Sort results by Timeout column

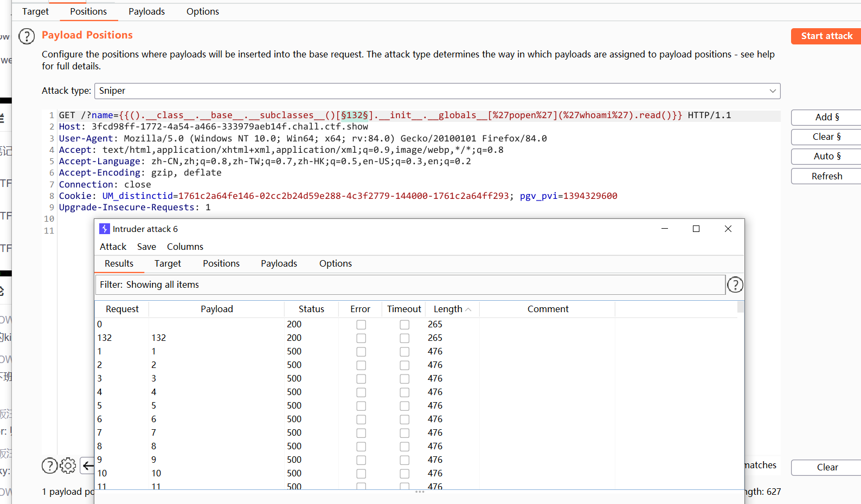coord(404,309)
